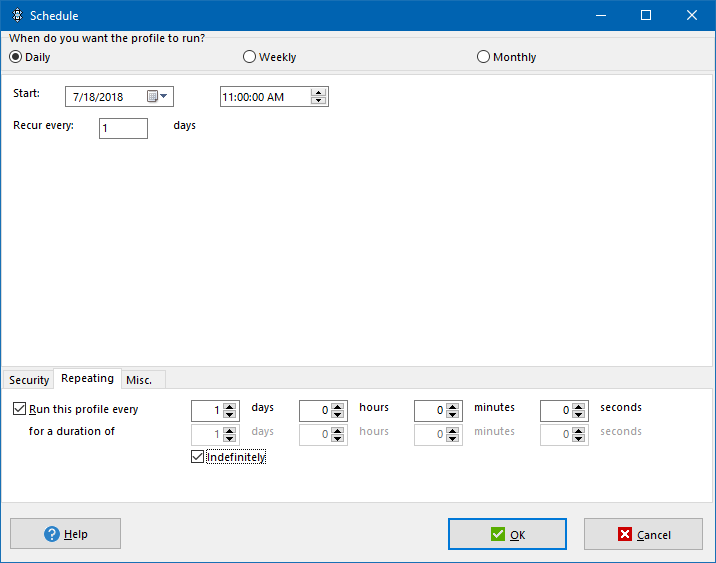This screenshot has height=563, width=716.
Task: Click the Cancel button
Action: click(x=643, y=534)
